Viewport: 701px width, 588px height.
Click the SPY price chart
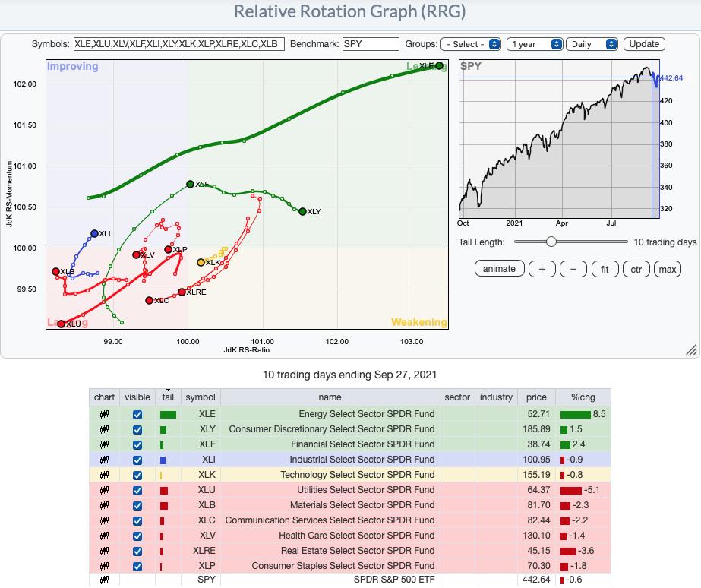[x=559, y=139]
